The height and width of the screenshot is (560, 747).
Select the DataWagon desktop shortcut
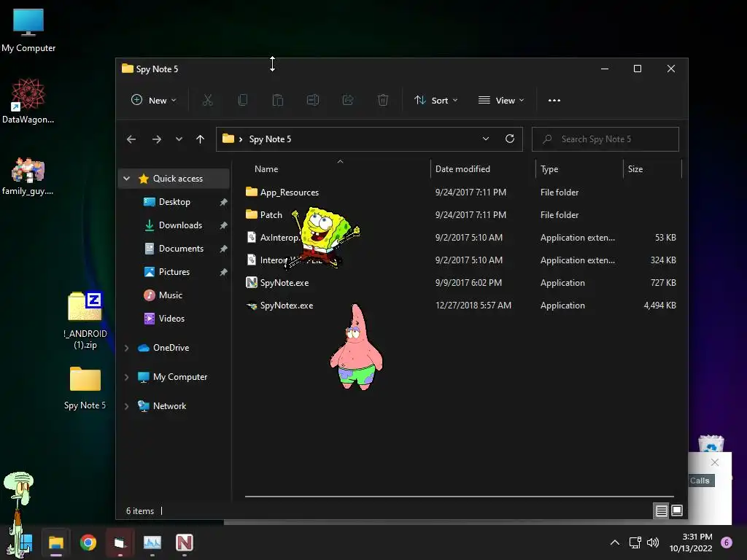28,101
